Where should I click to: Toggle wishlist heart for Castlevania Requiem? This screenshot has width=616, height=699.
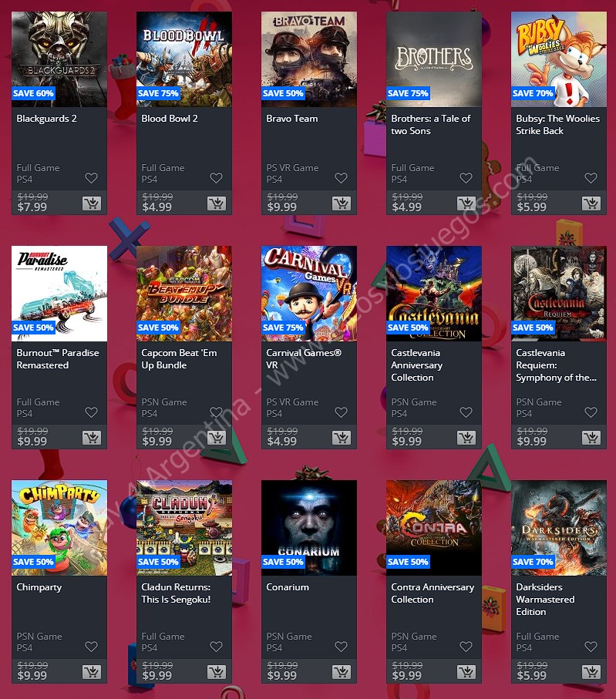591,412
